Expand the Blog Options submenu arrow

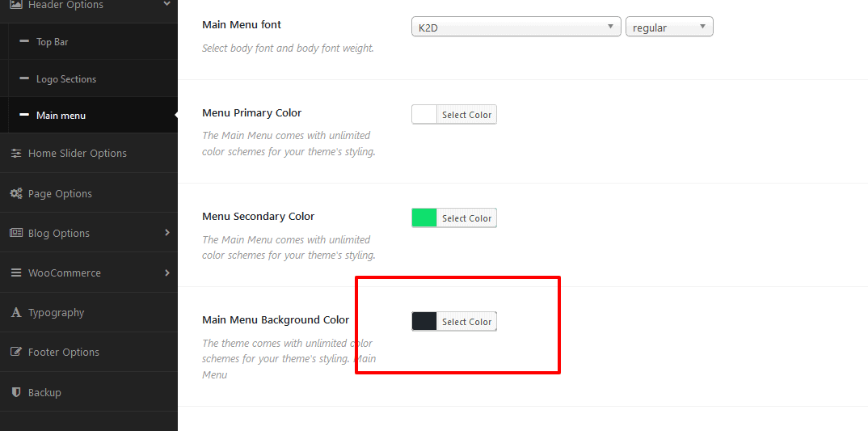click(166, 233)
